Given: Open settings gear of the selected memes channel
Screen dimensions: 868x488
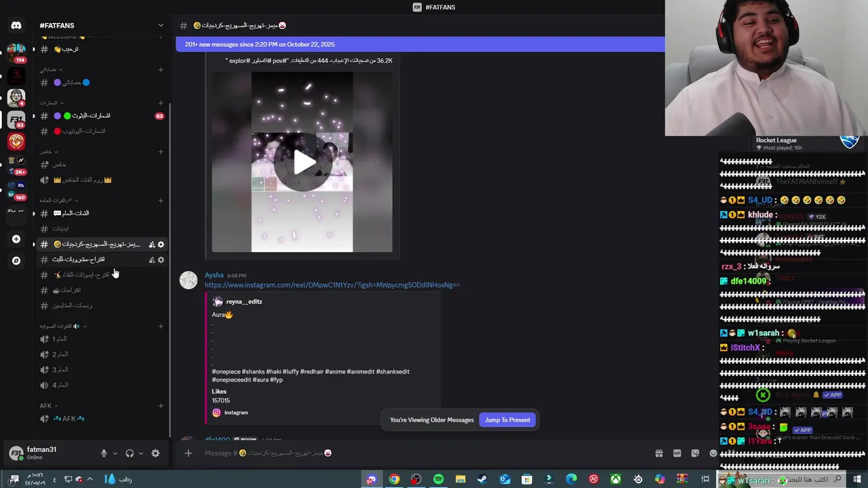Looking at the screenshot, I should [x=161, y=244].
